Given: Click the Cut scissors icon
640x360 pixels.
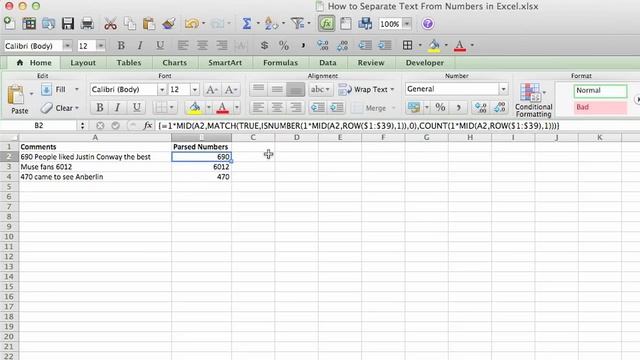Looking at the screenshot, I should pos(110,24).
